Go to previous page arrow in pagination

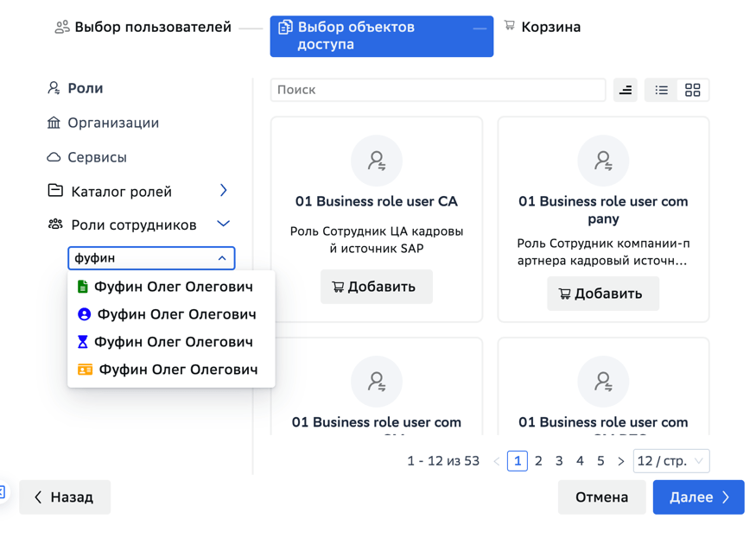[x=497, y=461]
